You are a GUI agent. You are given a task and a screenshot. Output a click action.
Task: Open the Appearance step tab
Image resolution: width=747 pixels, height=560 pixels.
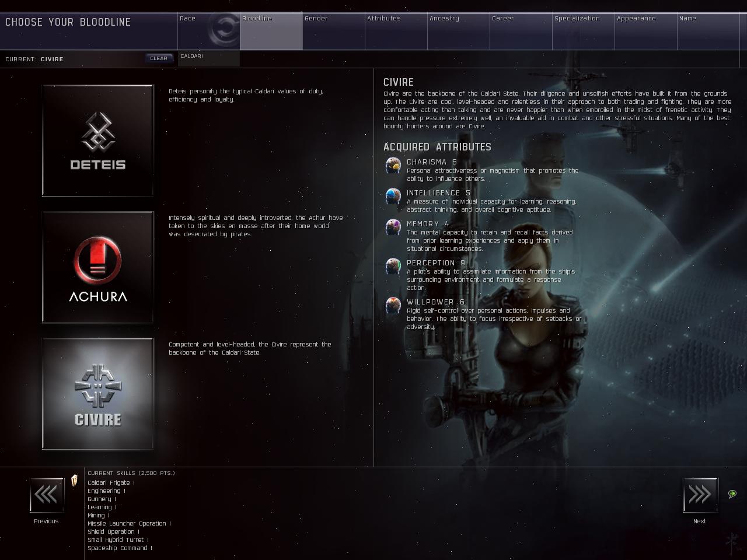[646, 31]
